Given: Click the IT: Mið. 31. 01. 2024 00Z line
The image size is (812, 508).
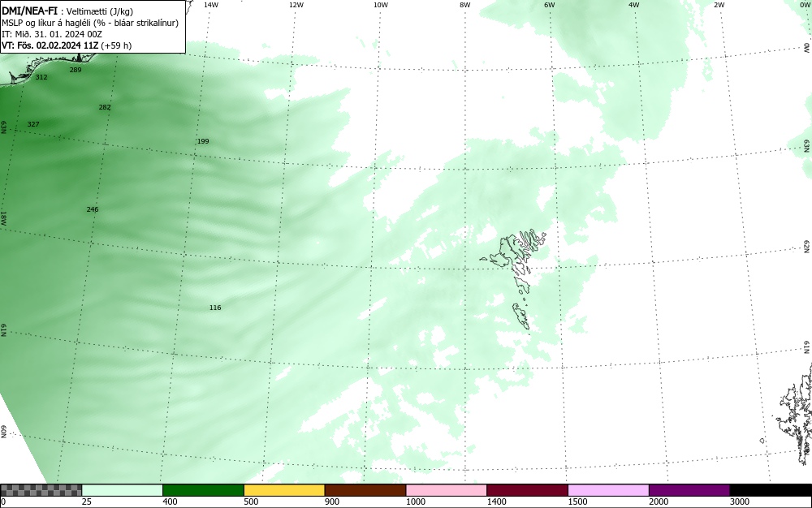Looking at the screenshot, I should (52, 34).
